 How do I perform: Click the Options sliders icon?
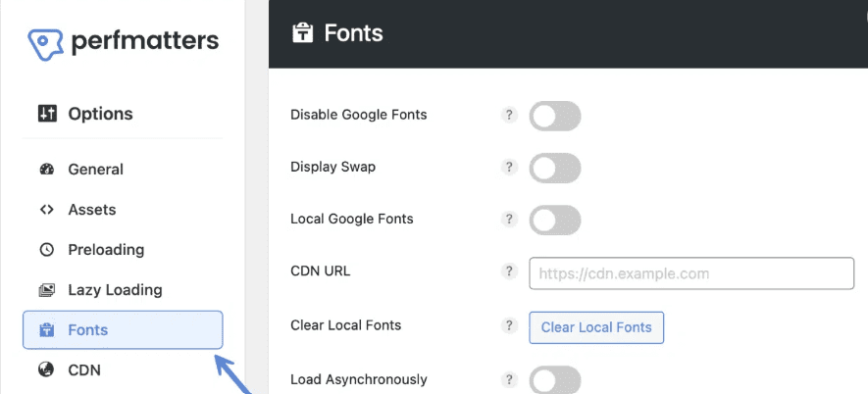click(47, 114)
